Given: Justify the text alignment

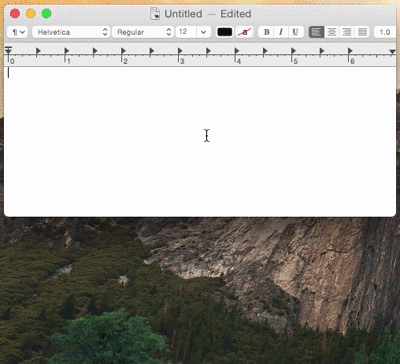Looking at the screenshot, I should [x=362, y=32].
